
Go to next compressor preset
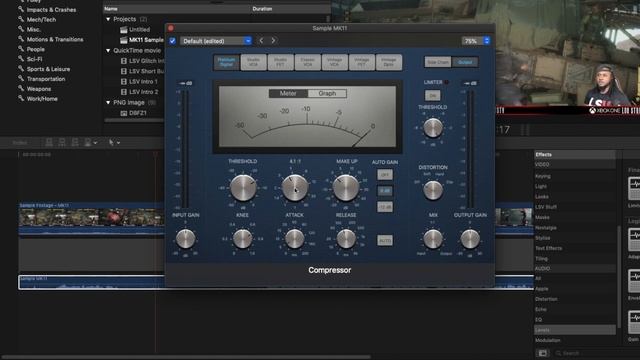click(x=273, y=40)
